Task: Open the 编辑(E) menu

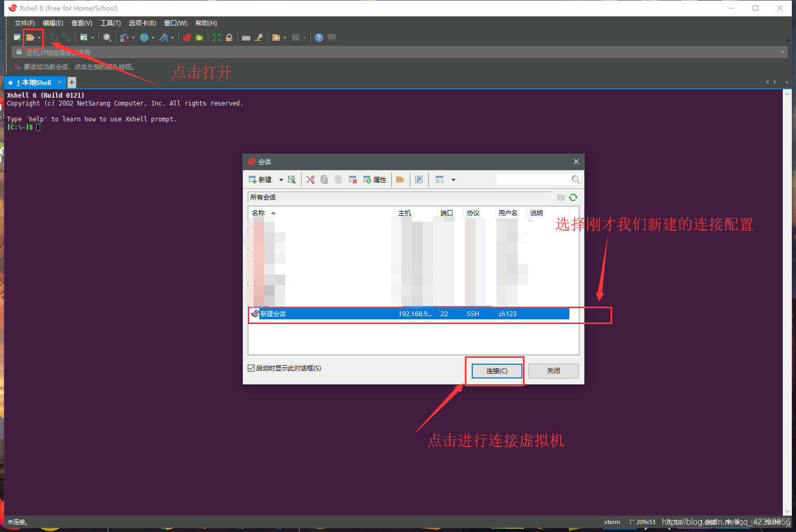Action: click(x=53, y=23)
